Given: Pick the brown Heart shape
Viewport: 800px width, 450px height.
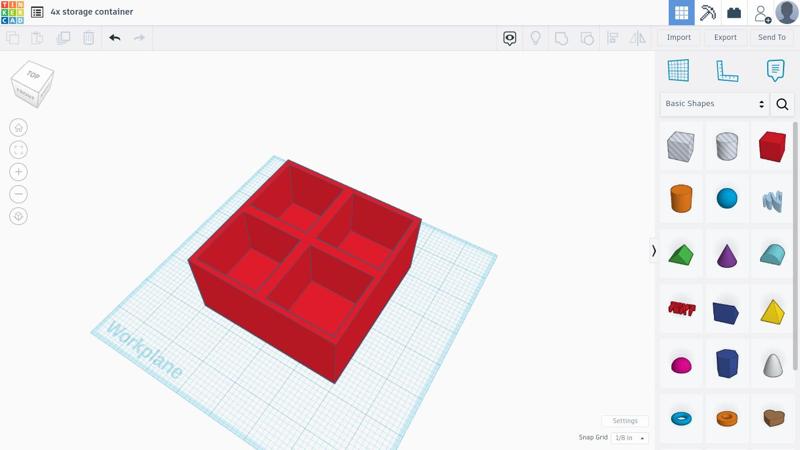Looking at the screenshot, I should pos(772,417).
